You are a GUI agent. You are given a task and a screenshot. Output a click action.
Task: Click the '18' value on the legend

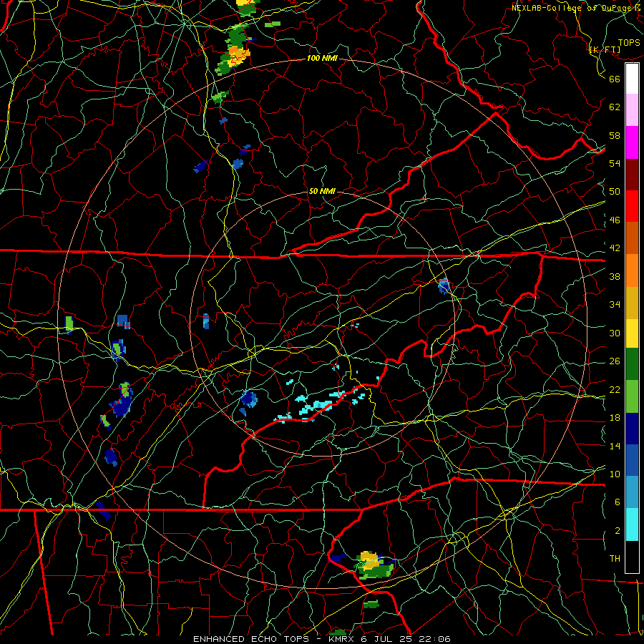pos(615,418)
